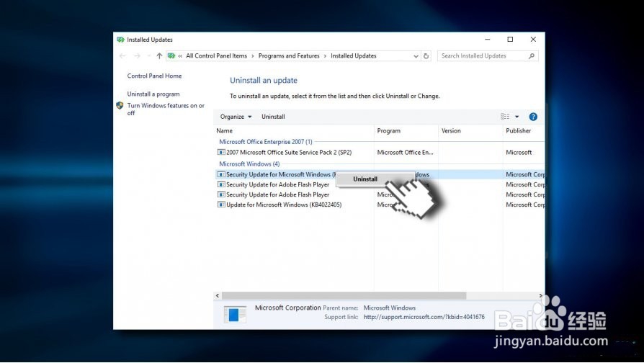Select 2007 Microsoft Office Suite Service Pack 2
Viewport: 644px width, 363px height.
[289, 153]
